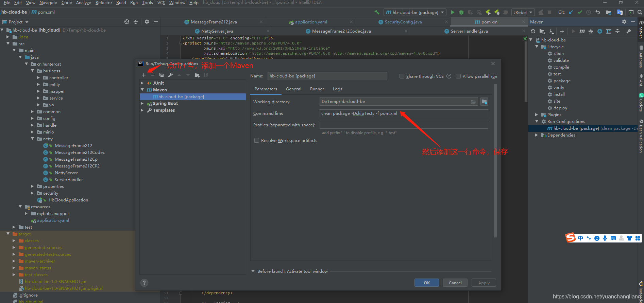Screen dimensions: 644x303
Task: Click the Git rollback arrow icon
Action: point(597,12)
